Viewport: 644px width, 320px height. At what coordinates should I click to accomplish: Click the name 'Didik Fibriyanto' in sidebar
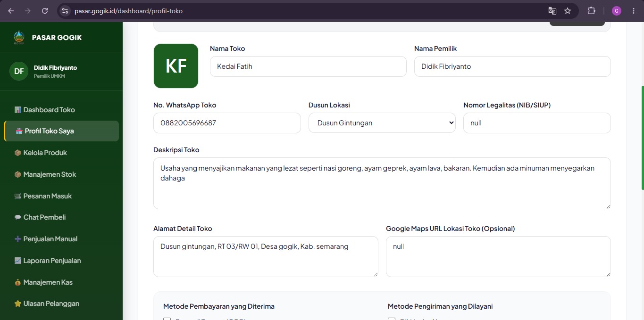click(55, 68)
